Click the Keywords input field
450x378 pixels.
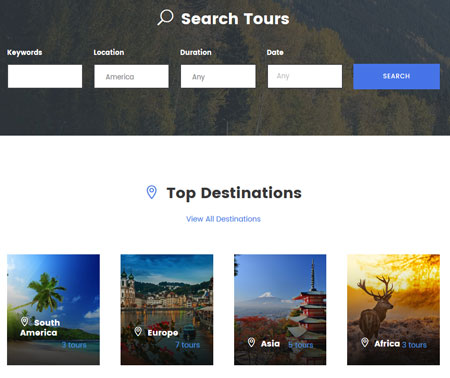[45, 76]
